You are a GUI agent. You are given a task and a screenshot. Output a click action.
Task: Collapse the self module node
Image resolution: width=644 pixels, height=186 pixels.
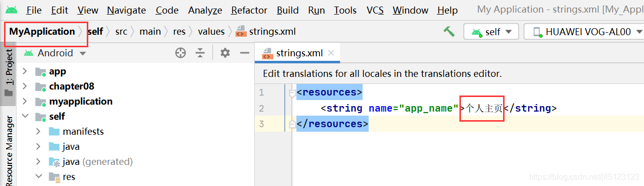click(25, 117)
